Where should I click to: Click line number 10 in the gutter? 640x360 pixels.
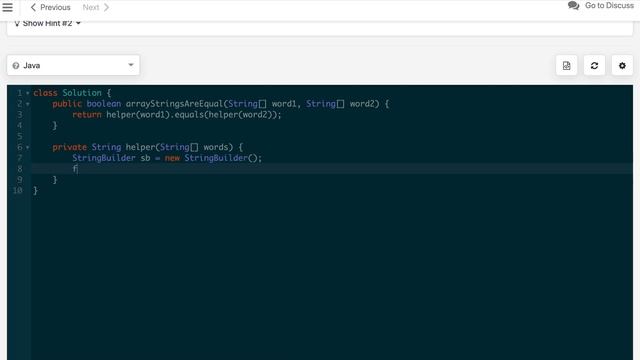[x=18, y=191]
